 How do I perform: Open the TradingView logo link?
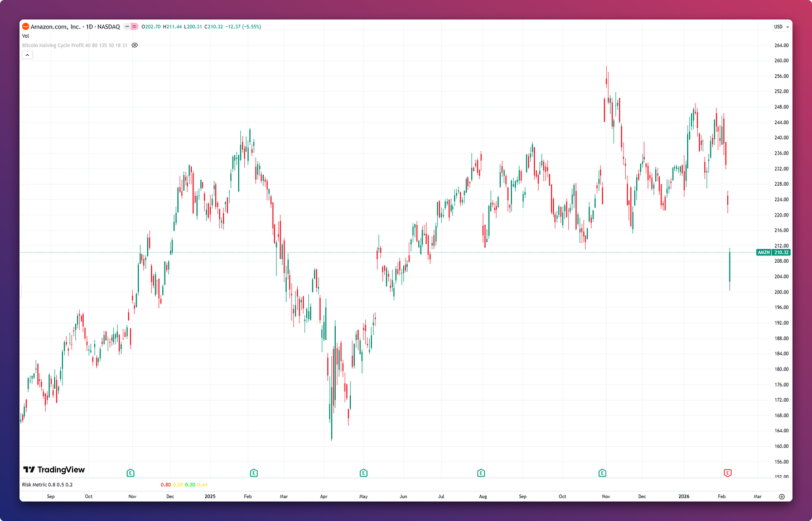(x=54, y=470)
